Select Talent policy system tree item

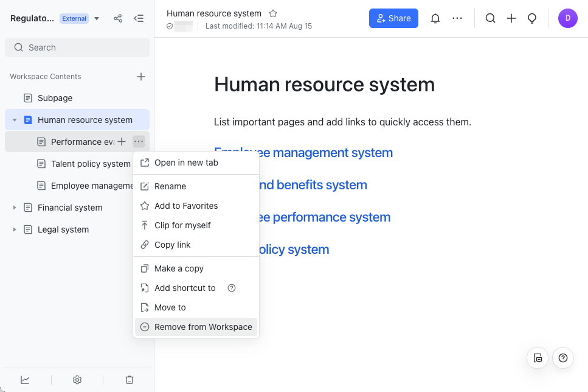pos(69,164)
